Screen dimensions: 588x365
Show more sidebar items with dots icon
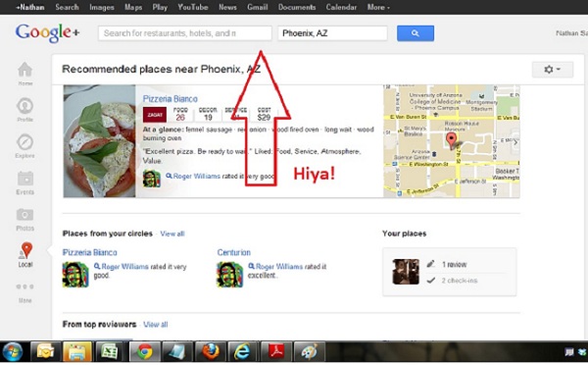(x=25, y=287)
